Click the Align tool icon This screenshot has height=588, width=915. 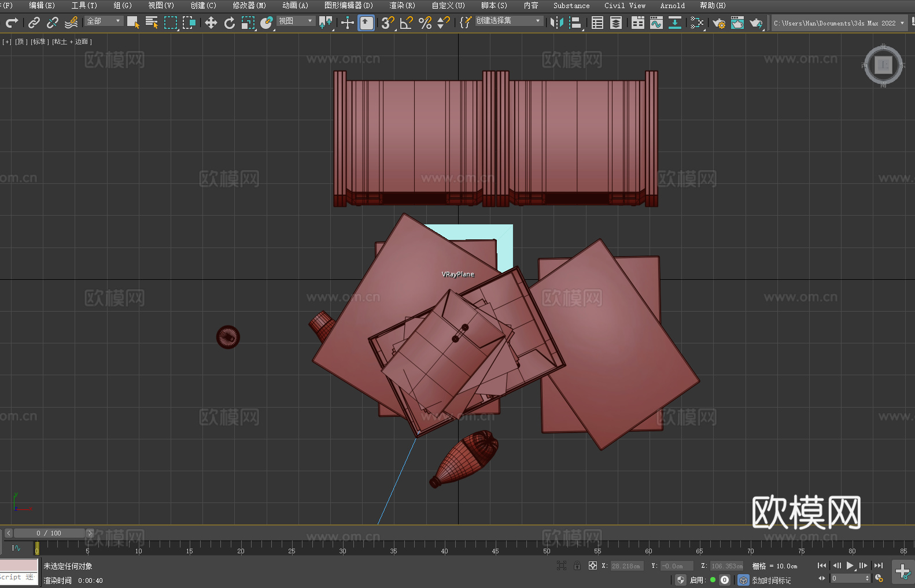tap(575, 23)
